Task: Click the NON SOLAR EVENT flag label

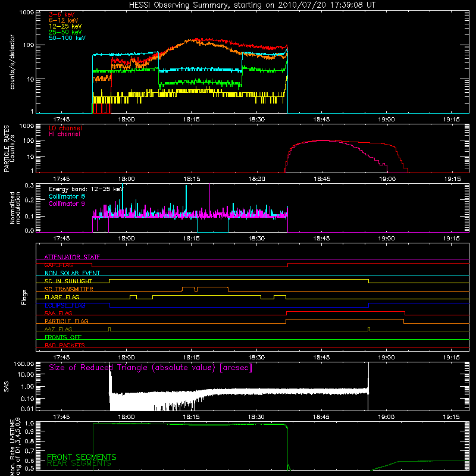Action: 72,273
